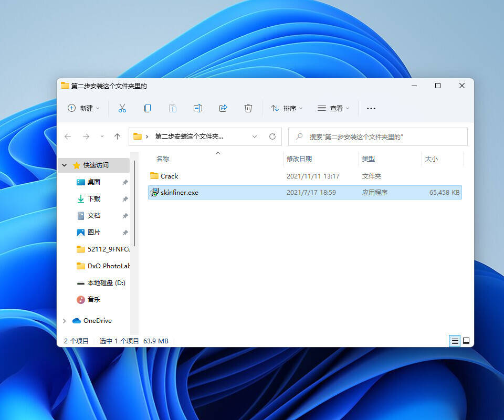Click the Copy icon in toolbar
The image size is (504, 420).
pyautogui.click(x=148, y=108)
